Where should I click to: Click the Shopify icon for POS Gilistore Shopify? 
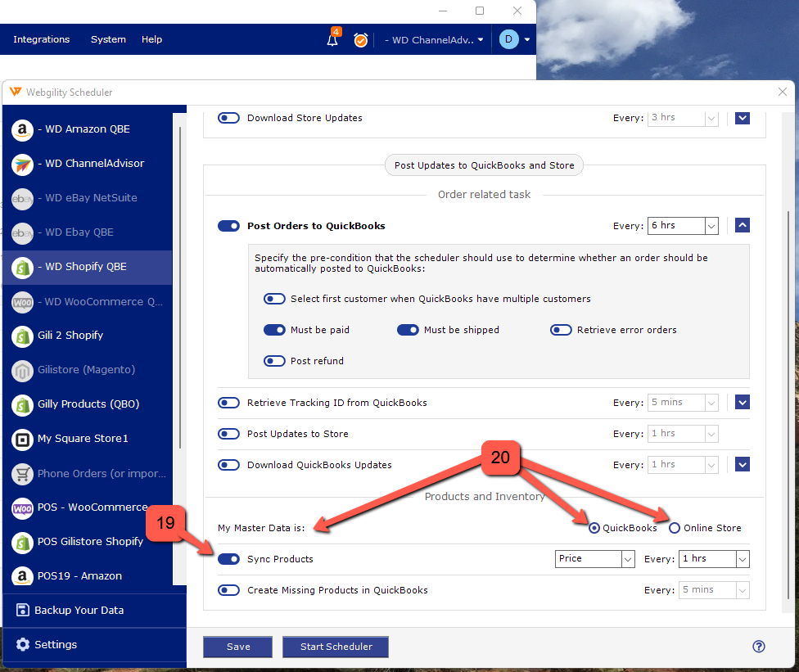pos(22,542)
